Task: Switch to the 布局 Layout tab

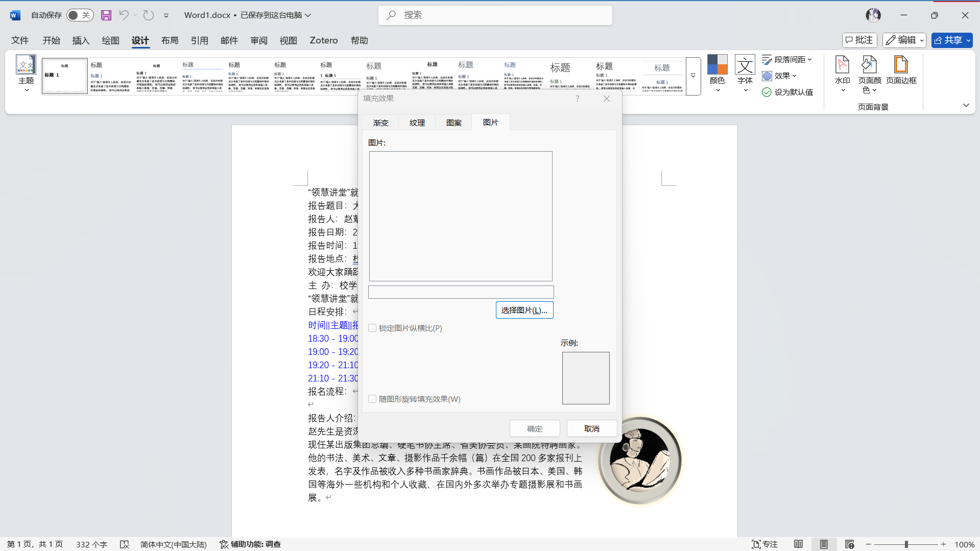Action: tap(170, 40)
